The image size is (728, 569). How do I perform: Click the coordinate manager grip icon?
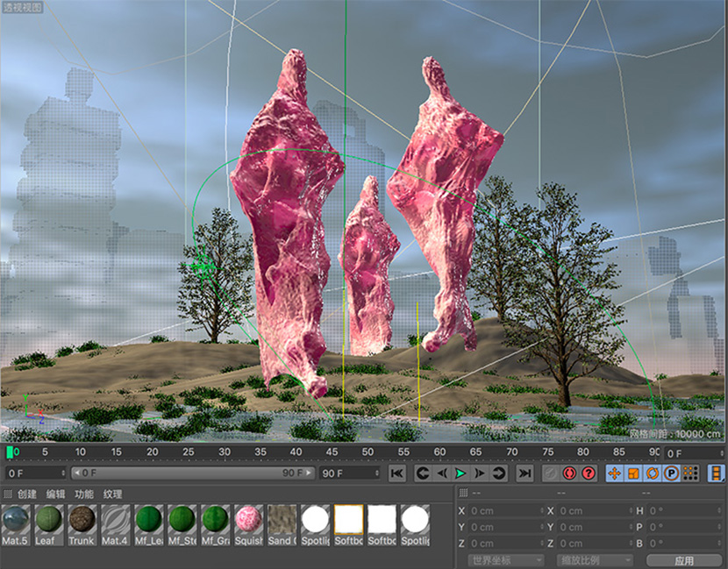point(463,493)
